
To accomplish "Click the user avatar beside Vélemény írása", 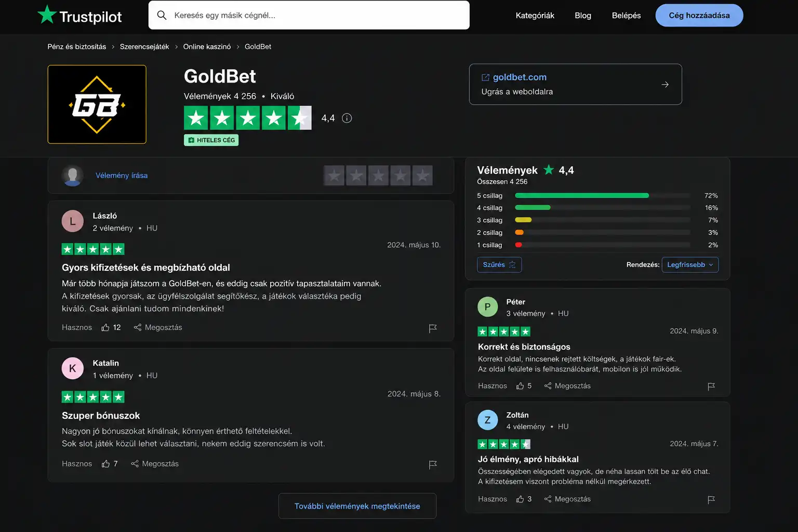I will pos(73,176).
